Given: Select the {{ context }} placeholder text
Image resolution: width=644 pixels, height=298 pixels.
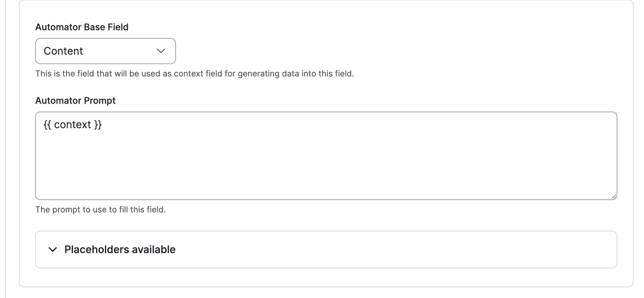Looking at the screenshot, I should 72,124.
